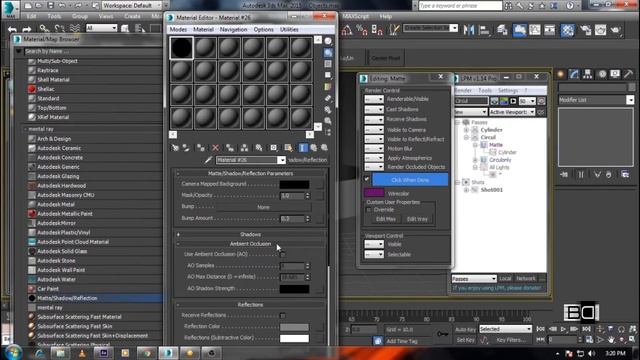Open the Help menu in 3ds Max
Viewport: 640px width, 360px height.
385,16
